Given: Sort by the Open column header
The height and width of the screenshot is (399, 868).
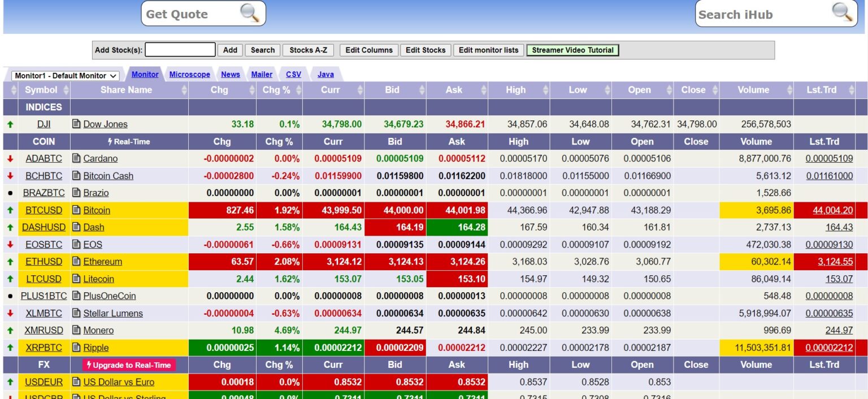Looking at the screenshot, I should pyautogui.click(x=643, y=90).
